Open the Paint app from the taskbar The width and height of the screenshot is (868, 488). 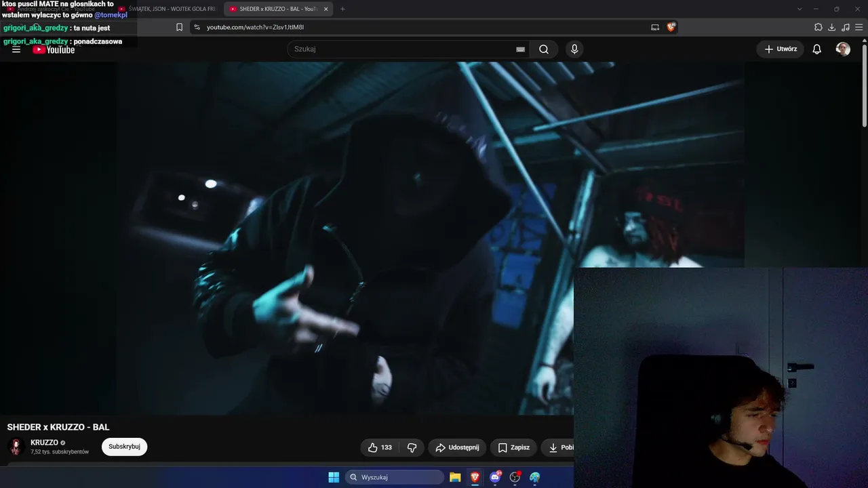[x=535, y=477]
